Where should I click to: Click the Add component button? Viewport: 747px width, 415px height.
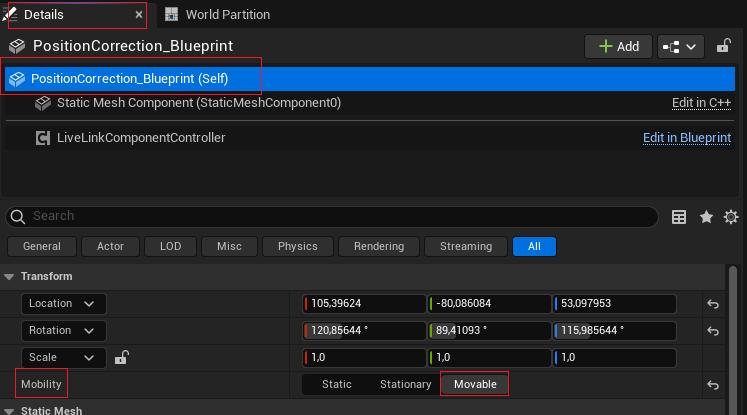pyautogui.click(x=618, y=47)
